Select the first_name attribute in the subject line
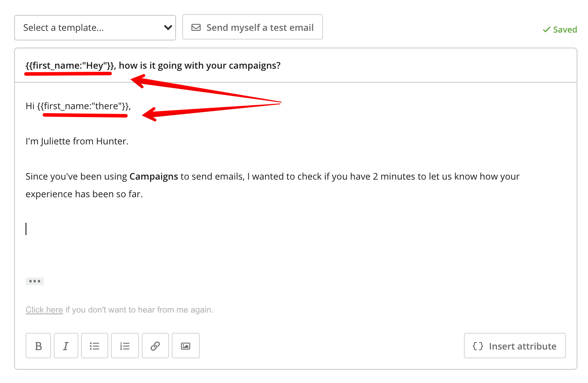 [x=68, y=65]
